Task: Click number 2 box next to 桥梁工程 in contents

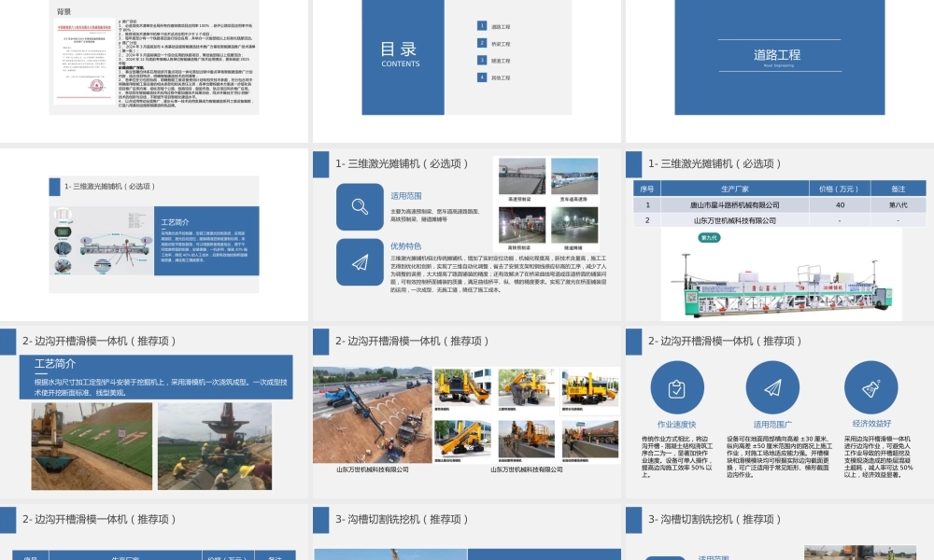Action: coord(482,43)
